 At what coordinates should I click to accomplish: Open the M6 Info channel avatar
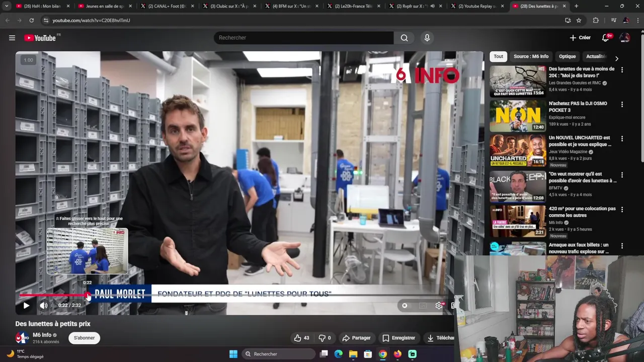pyautogui.click(x=22, y=338)
